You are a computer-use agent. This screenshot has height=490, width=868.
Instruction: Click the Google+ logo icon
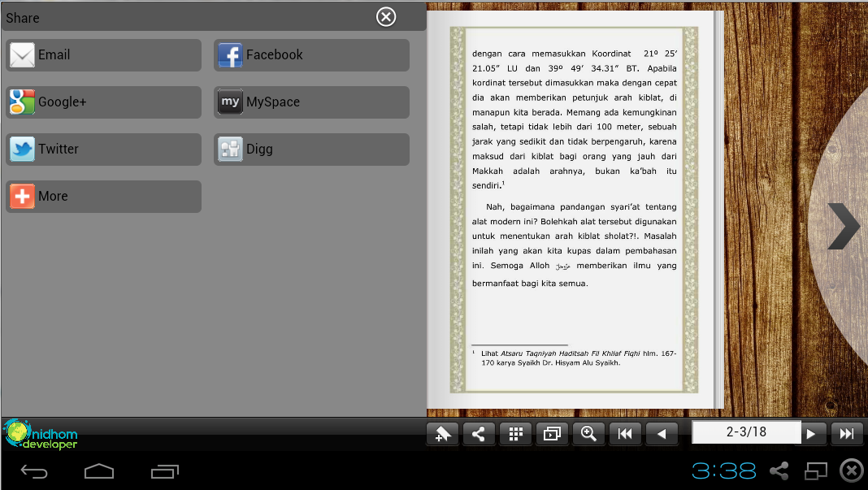[x=22, y=102]
